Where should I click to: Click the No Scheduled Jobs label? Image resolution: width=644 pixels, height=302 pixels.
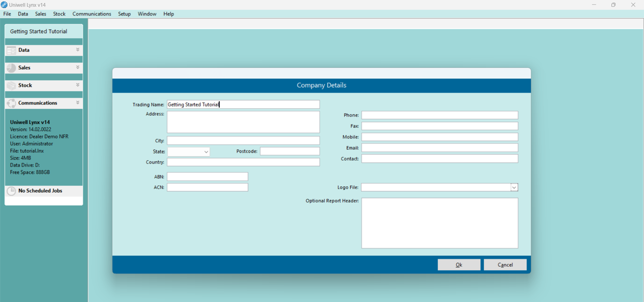click(40, 191)
